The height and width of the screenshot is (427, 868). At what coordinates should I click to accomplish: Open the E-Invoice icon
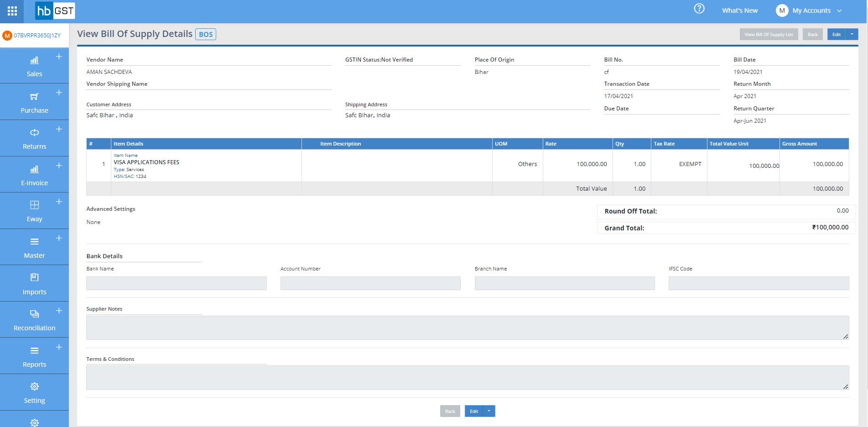click(x=34, y=169)
